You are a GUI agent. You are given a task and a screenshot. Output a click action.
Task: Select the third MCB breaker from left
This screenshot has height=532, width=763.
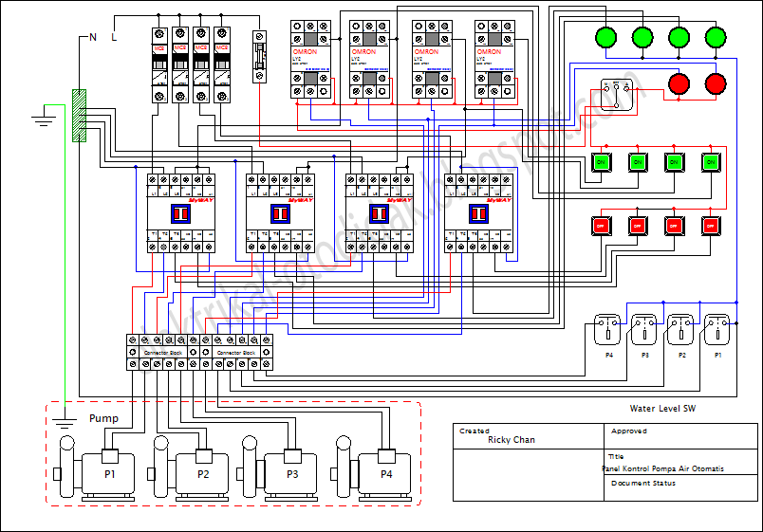point(201,64)
